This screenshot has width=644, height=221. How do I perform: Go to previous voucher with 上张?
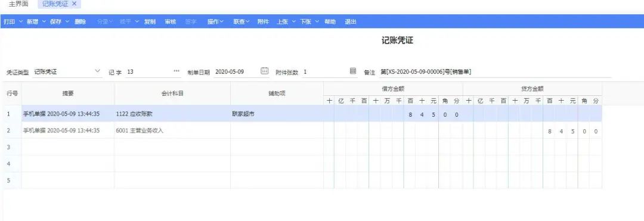pyautogui.click(x=283, y=21)
